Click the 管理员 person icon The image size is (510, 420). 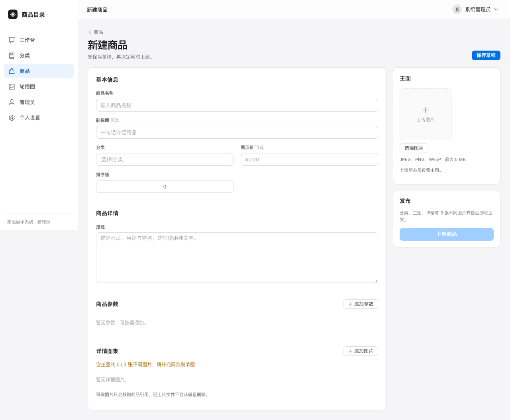point(12,102)
